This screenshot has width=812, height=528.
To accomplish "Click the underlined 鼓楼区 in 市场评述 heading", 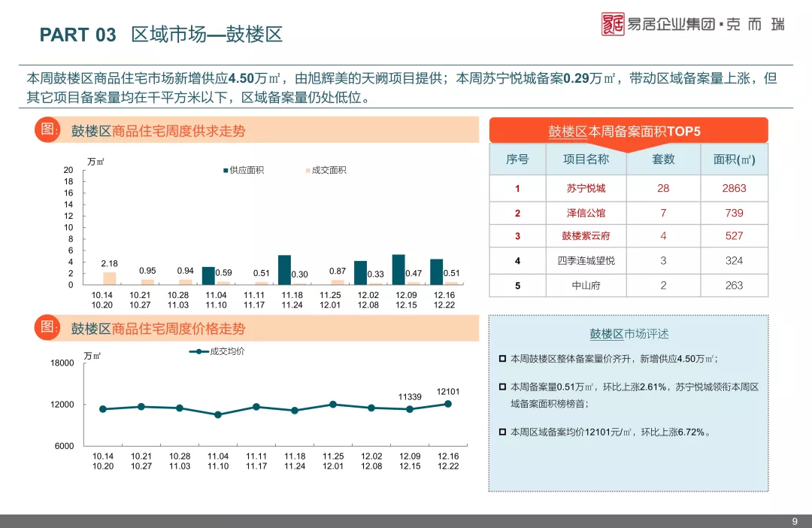I will point(607,334).
